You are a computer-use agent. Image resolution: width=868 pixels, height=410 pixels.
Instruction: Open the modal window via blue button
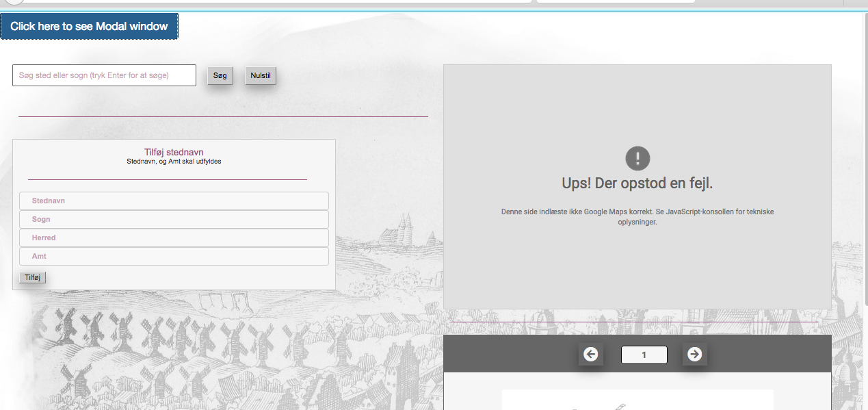[x=89, y=27]
